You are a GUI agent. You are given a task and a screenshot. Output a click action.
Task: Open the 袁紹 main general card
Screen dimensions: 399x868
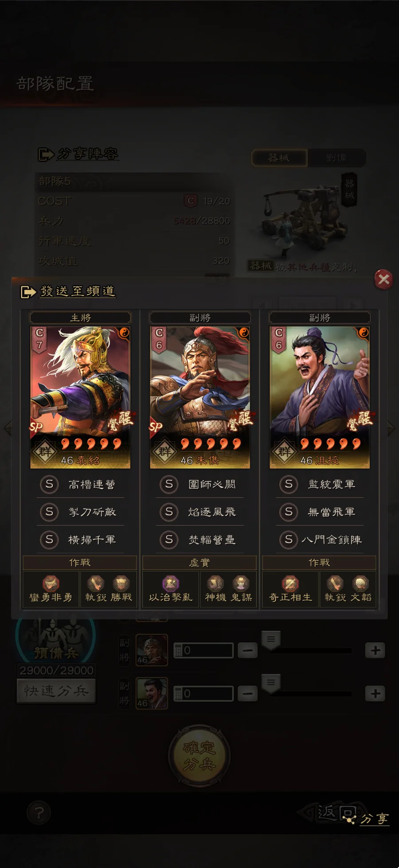tap(80, 397)
